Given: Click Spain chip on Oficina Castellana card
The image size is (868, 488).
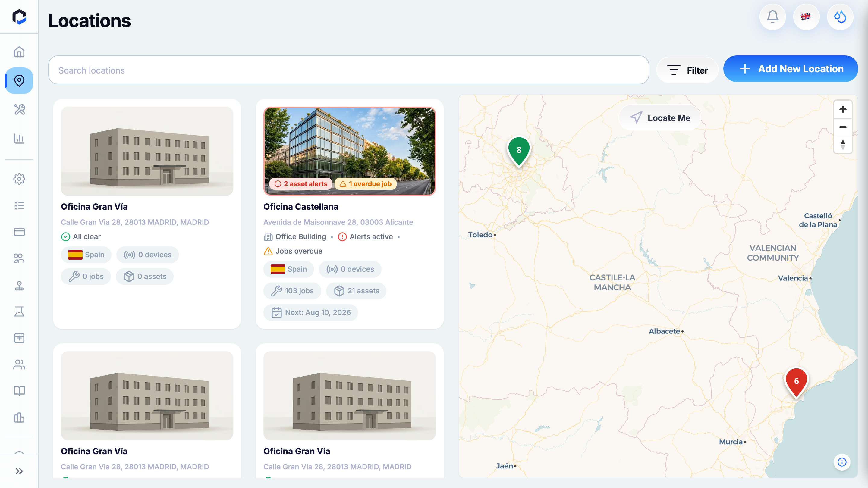Looking at the screenshot, I should pyautogui.click(x=288, y=269).
